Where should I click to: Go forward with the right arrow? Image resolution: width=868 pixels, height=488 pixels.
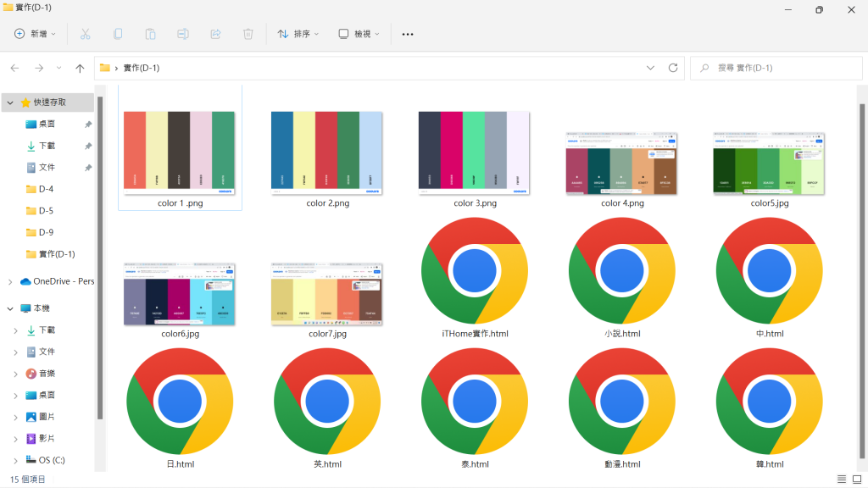39,68
